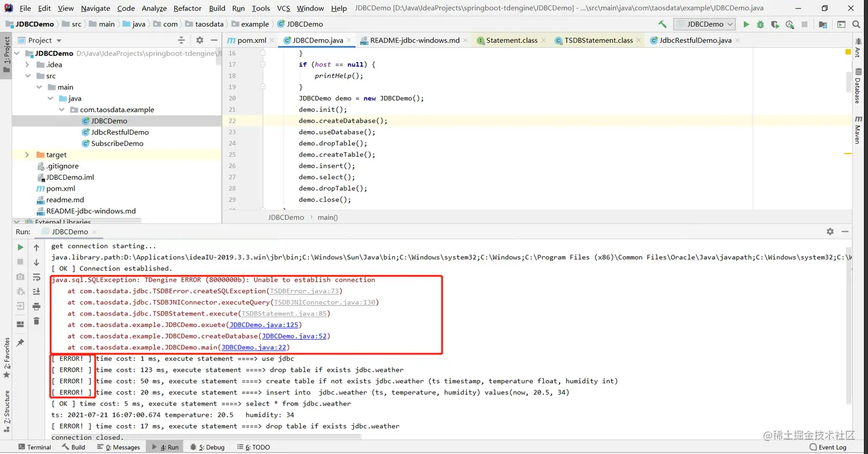
Task: Open Project Structure via the folder icon
Action: (823, 24)
